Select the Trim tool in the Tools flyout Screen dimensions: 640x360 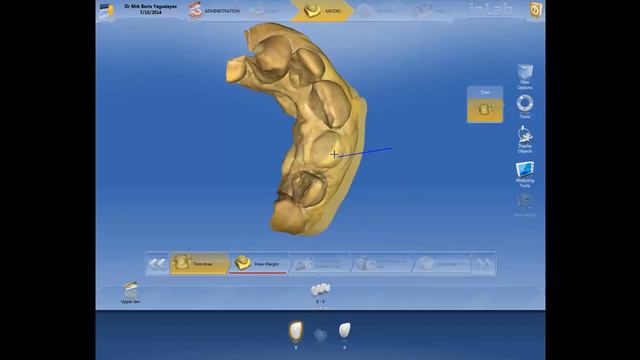point(485,104)
